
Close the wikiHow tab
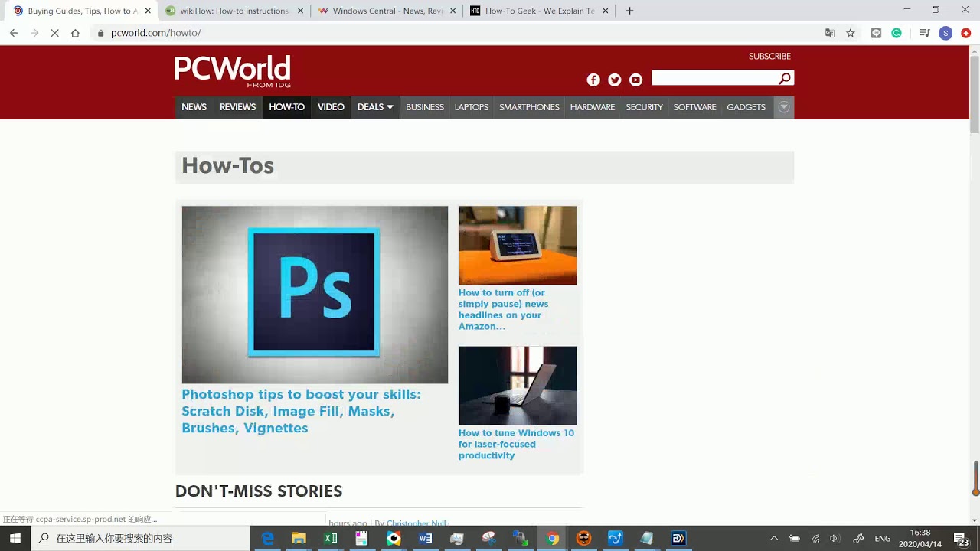click(301, 11)
